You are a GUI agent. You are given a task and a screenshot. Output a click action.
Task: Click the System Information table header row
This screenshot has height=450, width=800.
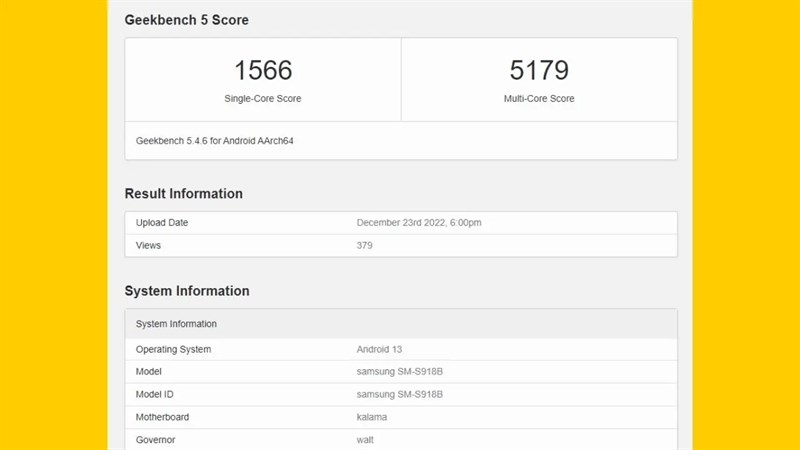(x=401, y=323)
